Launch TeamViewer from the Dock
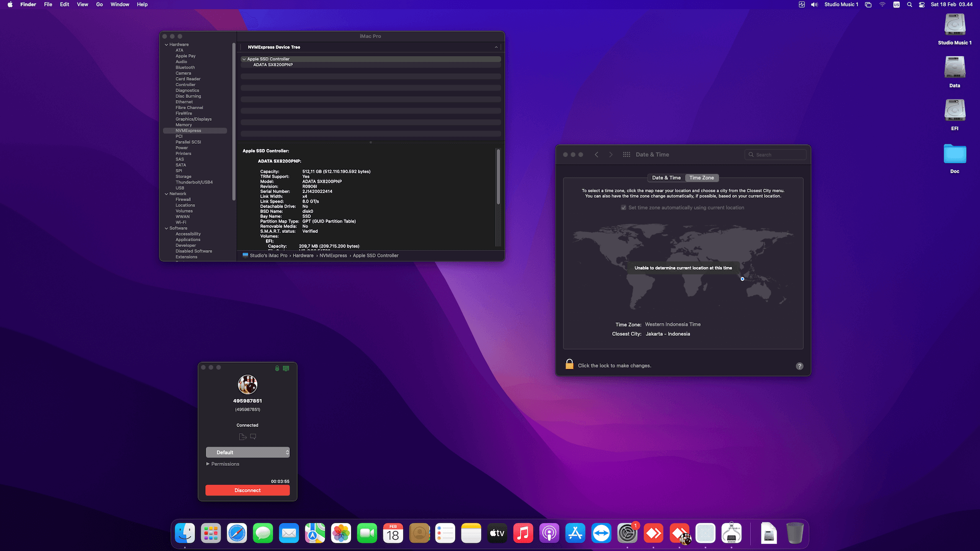 601,534
